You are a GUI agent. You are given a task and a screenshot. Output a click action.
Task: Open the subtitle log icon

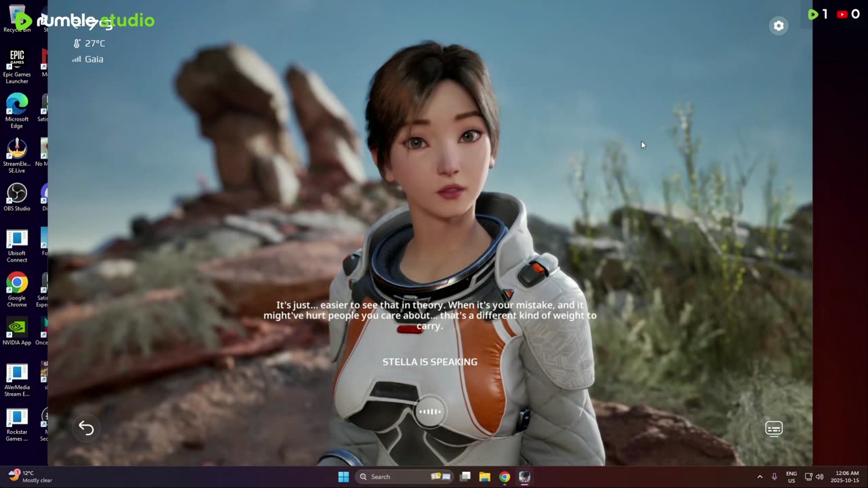point(774,428)
